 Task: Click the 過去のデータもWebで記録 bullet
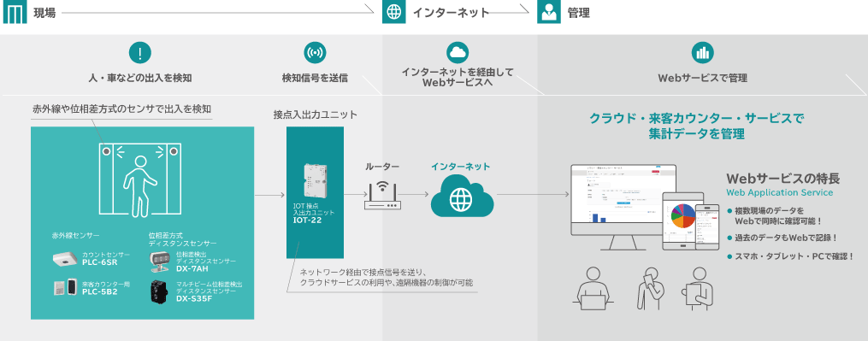point(782,238)
